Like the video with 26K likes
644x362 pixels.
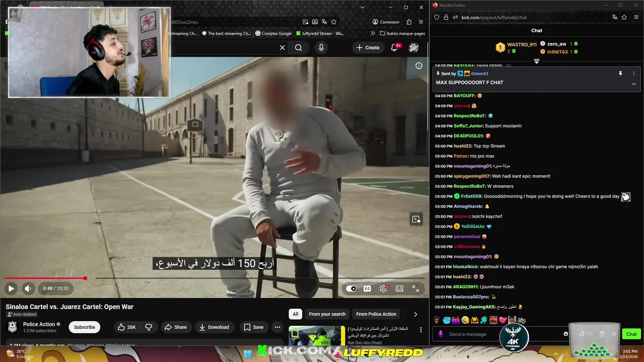[127, 327]
